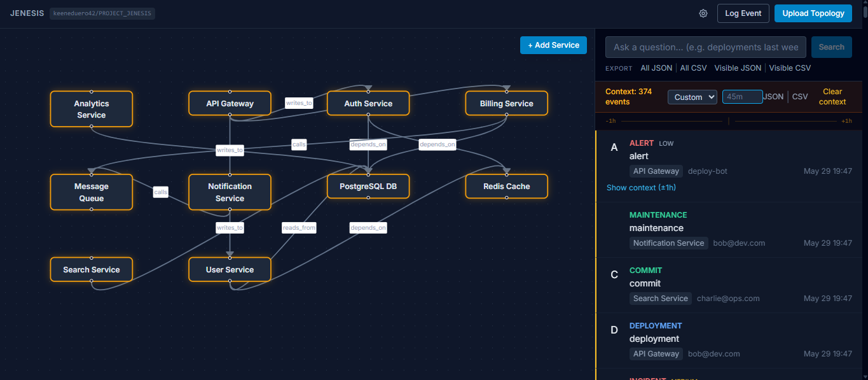Click the reads_from edge label
The height and width of the screenshot is (380, 868).
[300, 227]
